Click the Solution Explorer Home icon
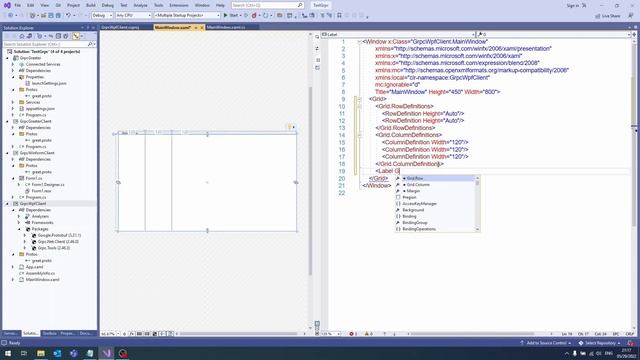 [x=22, y=36]
